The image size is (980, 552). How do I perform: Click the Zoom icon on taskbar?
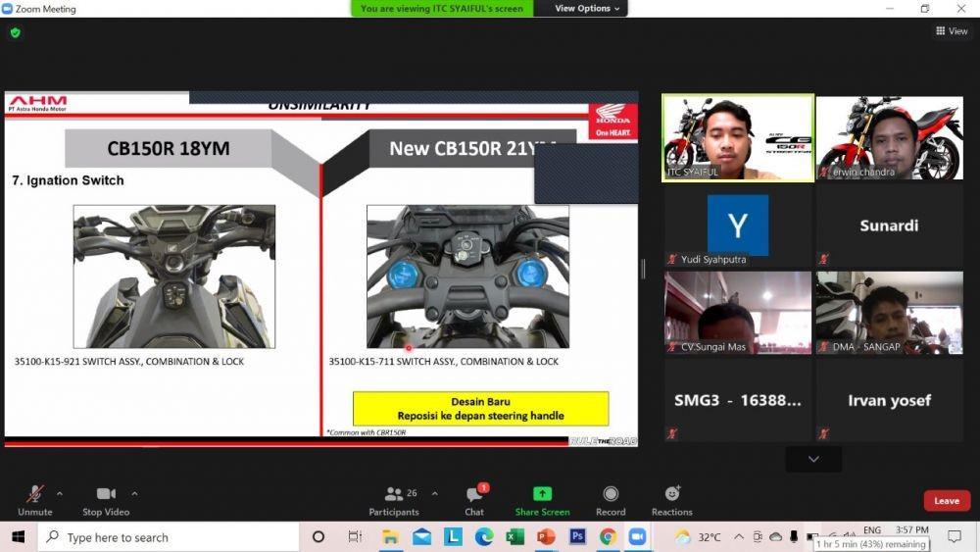pyautogui.click(x=638, y=537)
